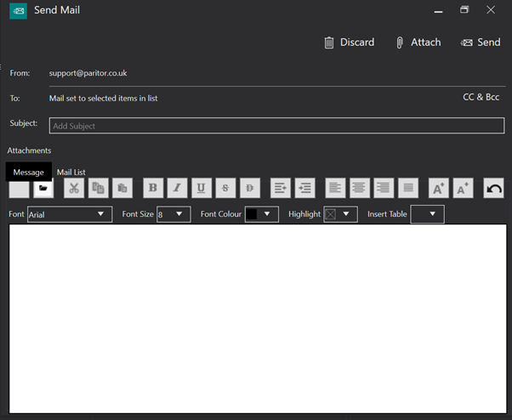Click into the Add Subject field
The width and height of the screenshot is (512, 420).
click(276, 126)
